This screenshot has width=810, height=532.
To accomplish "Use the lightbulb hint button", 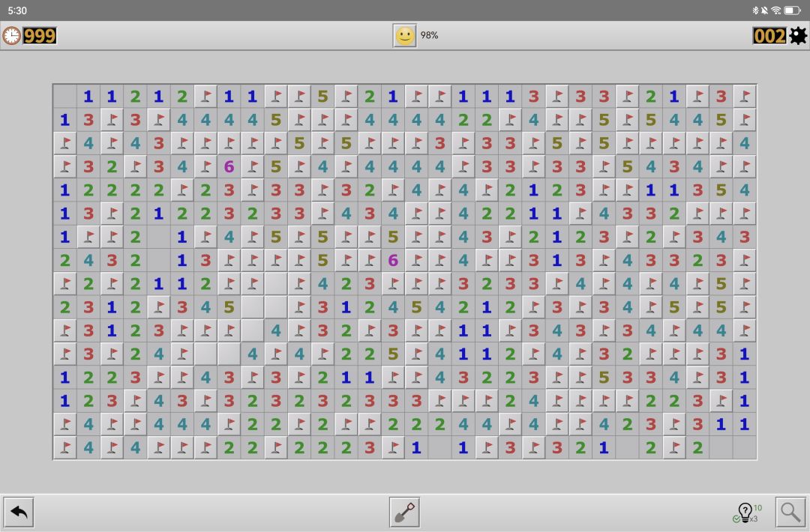I will point(747,513).
